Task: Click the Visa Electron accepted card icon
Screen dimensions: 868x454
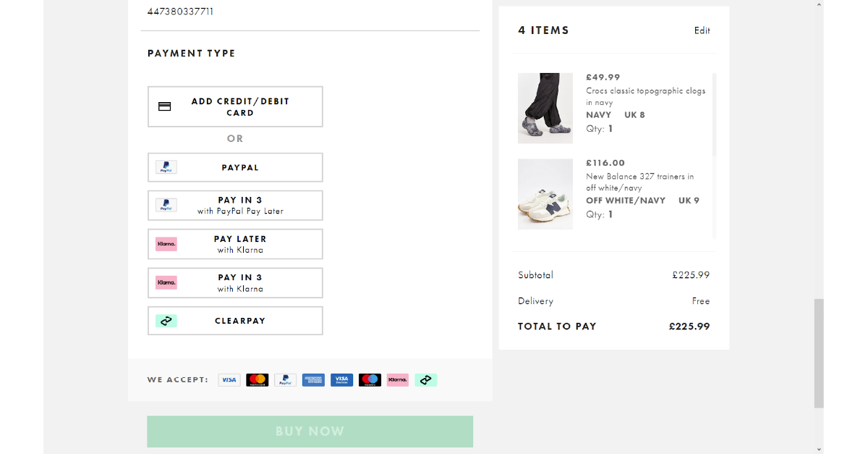Action: (x=341, y=380)
